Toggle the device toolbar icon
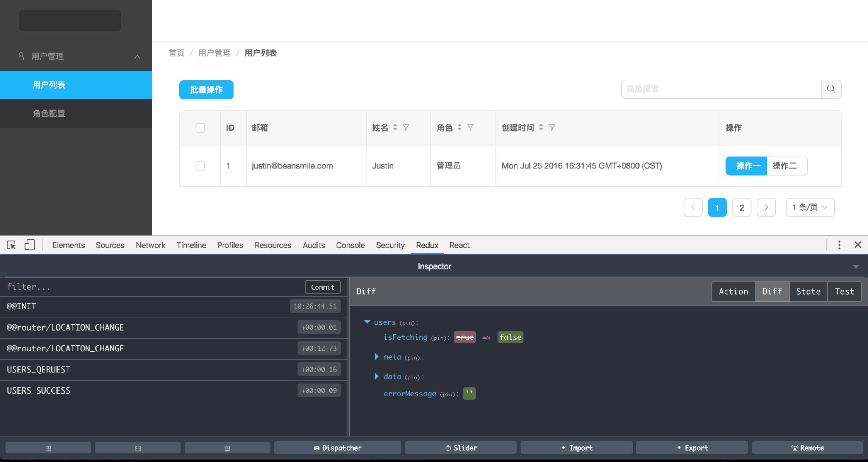This screenshot has height=462, width=868. [x=30, y=245]
